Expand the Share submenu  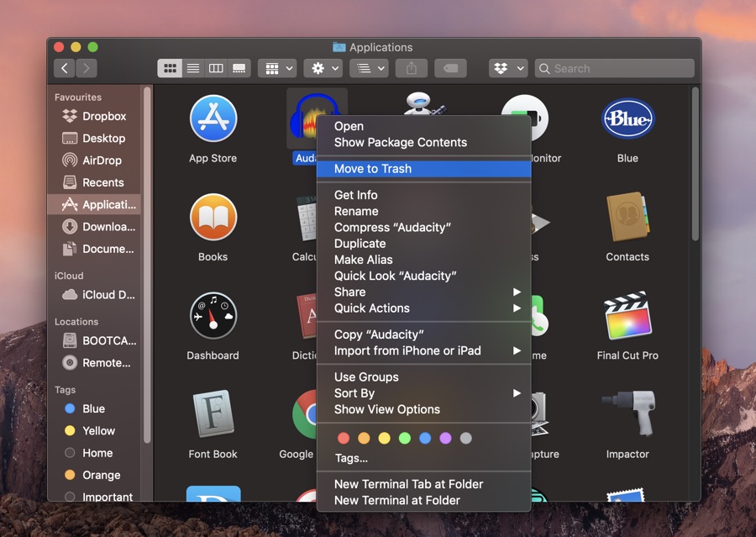pos(424,292)
